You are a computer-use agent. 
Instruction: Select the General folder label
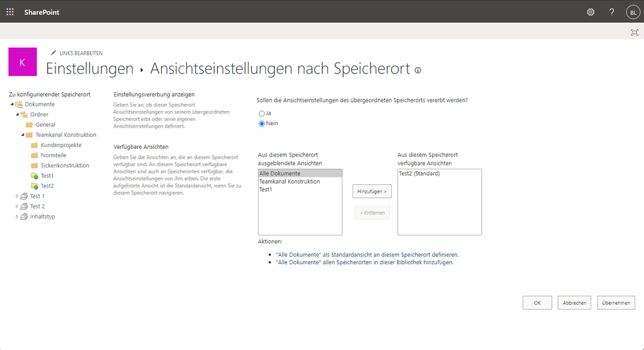click(45, 124)
